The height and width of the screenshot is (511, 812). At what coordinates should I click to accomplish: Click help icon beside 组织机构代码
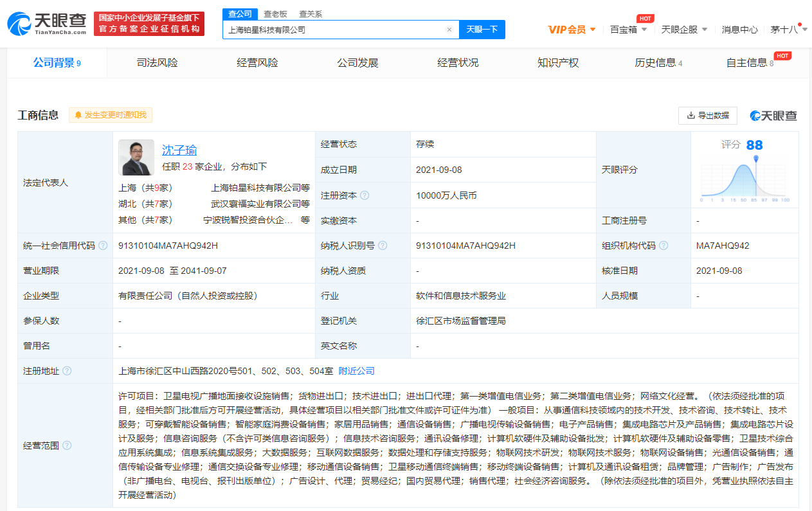663,246
